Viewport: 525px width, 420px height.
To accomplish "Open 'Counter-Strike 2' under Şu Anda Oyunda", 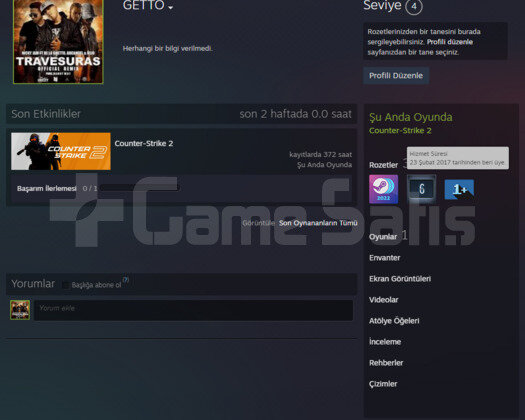I will pos(400,131).
